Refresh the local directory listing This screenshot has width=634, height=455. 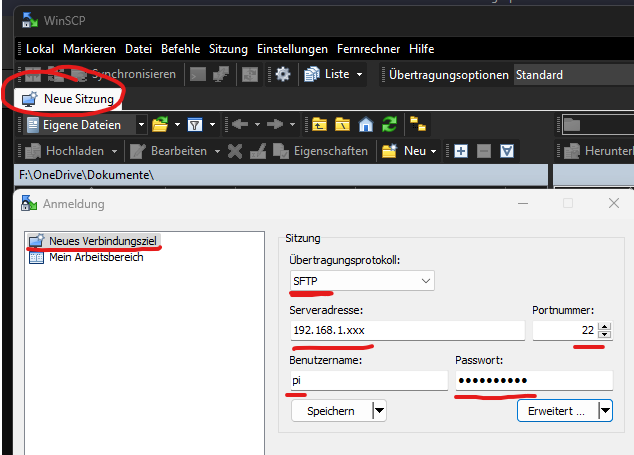(389, 125)
